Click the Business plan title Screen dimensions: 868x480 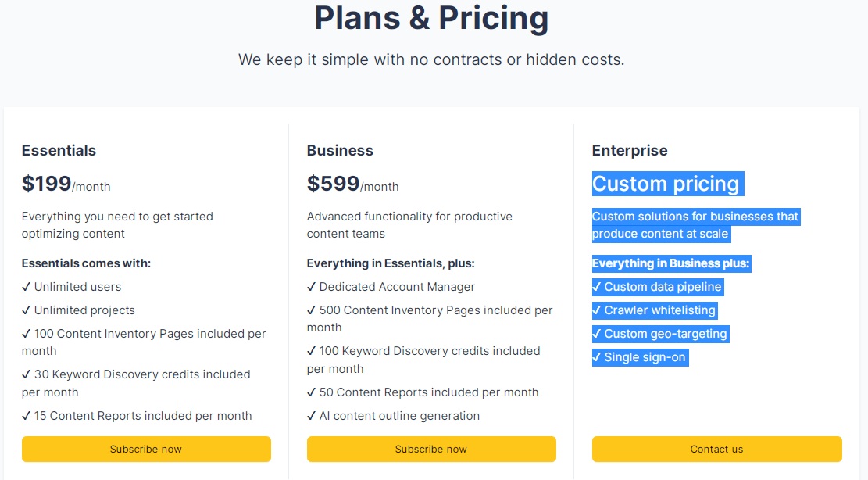pyautogui.click(x=340, y=150)
